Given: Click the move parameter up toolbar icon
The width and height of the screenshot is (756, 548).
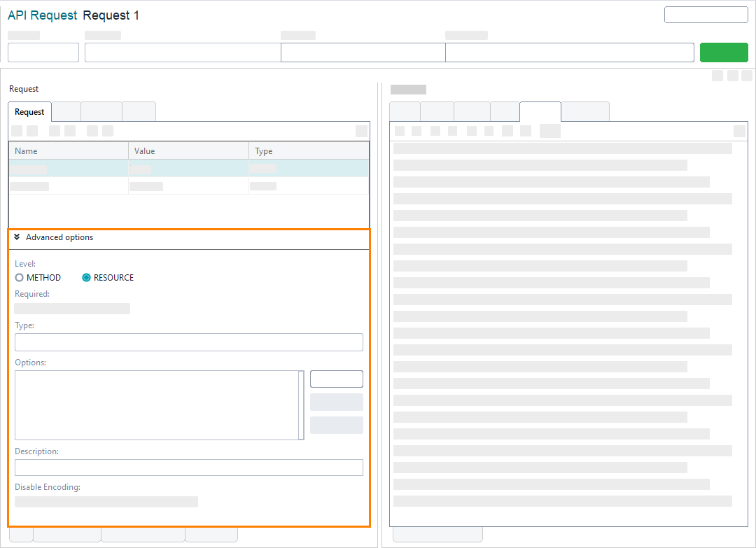Looking at the screenshot, I should coord(54,130).
